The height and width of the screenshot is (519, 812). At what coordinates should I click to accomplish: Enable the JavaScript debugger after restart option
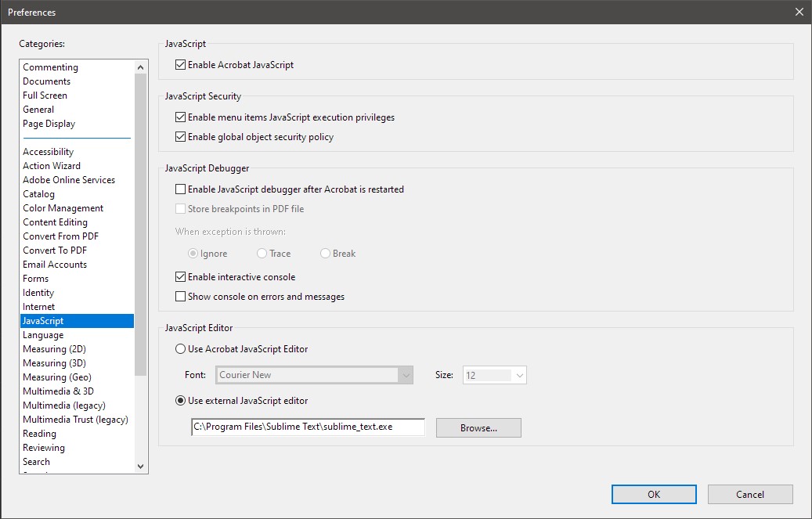tap(180, 189)
